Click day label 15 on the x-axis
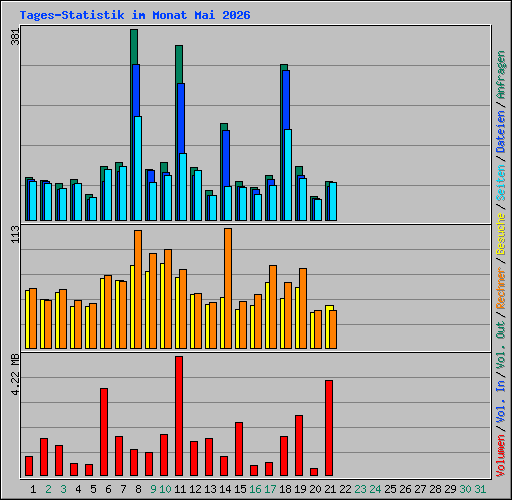The height and width of the screenshot is (500, 512). tap(240, 489)
